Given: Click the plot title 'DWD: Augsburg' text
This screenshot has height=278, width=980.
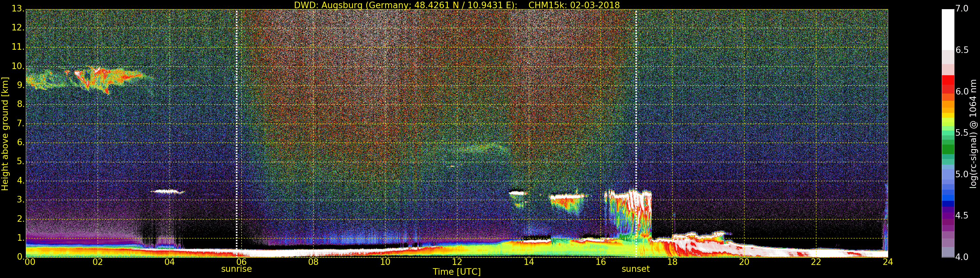Looking at the screenshot, I should [457, 5].
